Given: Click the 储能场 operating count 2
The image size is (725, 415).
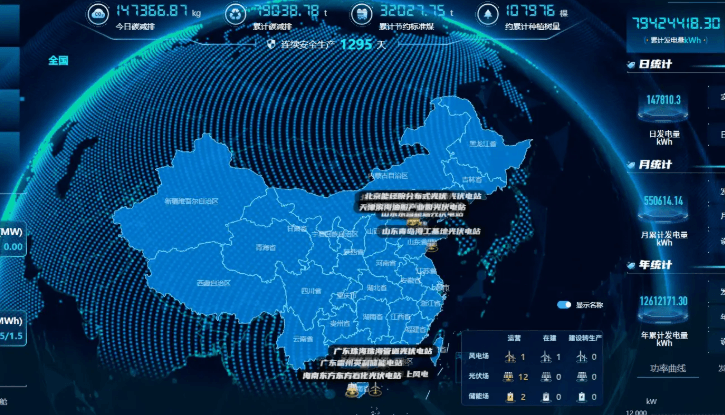Looking at the screenshot, I should coord(523,397).
